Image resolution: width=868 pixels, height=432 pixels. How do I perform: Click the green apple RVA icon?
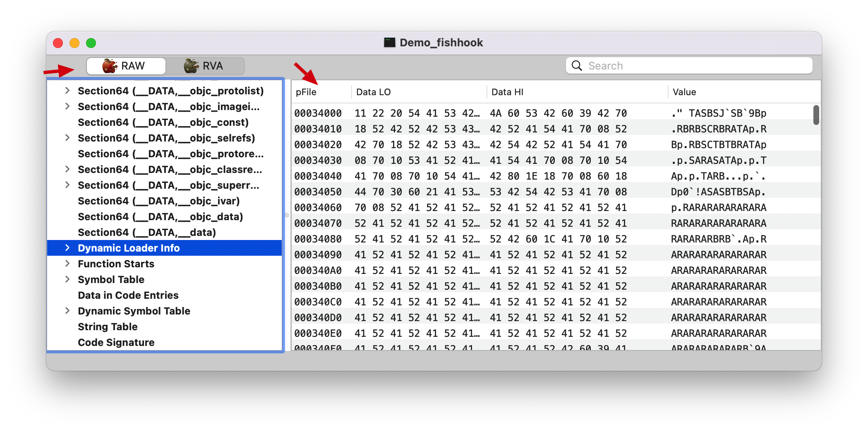[191, 66]
